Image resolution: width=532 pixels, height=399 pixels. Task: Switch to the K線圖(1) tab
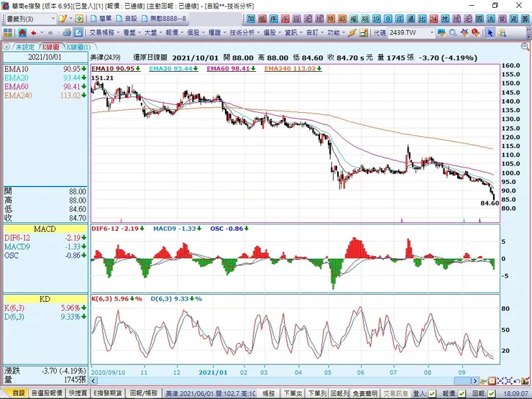[x=78, y=47]
